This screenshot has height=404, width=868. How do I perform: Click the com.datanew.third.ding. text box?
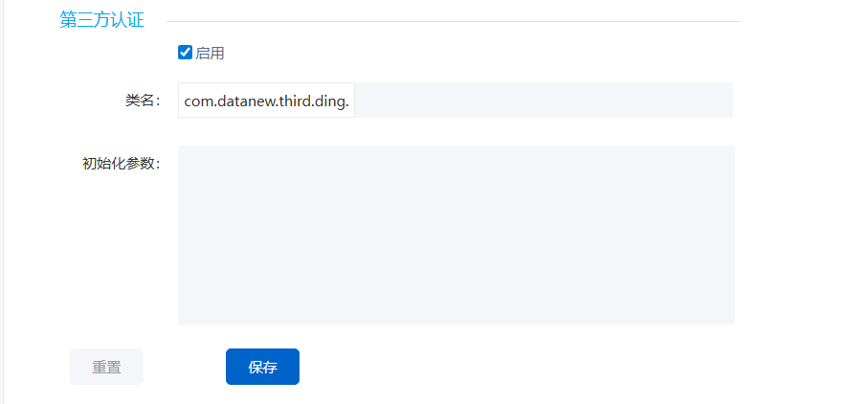[x=266, y=101]
